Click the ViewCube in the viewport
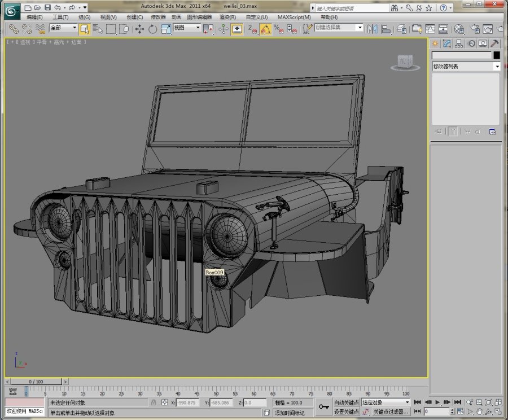The image size is (508, 420). click(405, 62)
